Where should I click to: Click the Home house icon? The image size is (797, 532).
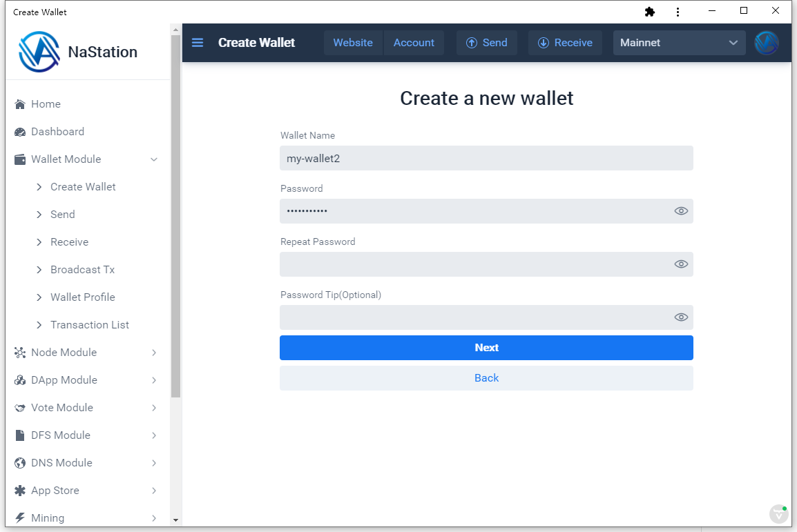pos(20,104)
